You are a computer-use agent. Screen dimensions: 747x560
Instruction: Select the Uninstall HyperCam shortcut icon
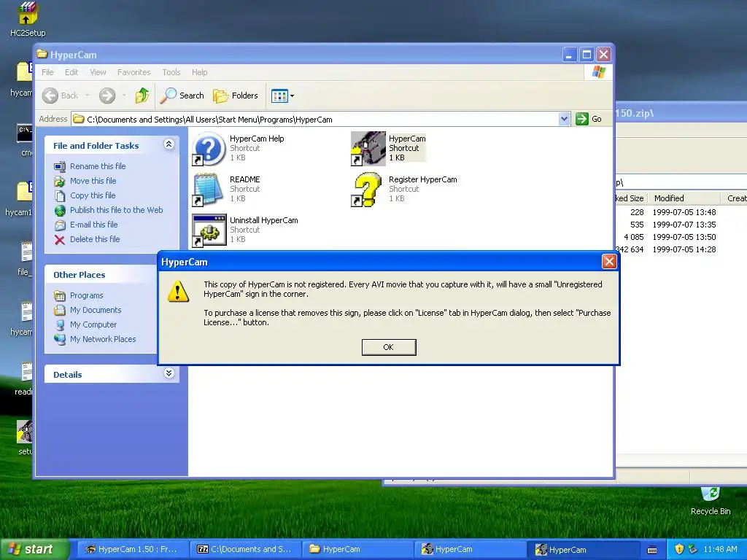click(x=209, y=230)
